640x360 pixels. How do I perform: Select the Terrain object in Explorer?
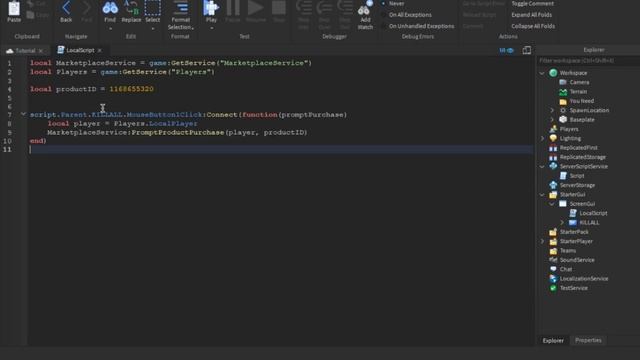(578, 92)
